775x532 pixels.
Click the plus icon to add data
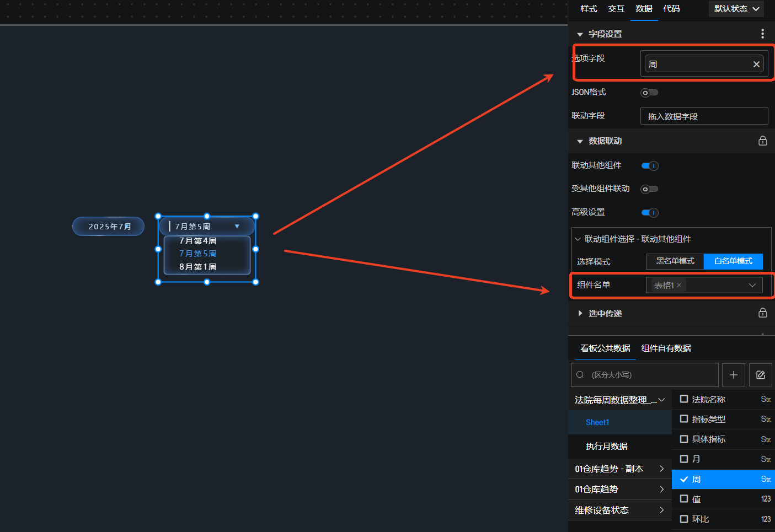pos(733,375)
